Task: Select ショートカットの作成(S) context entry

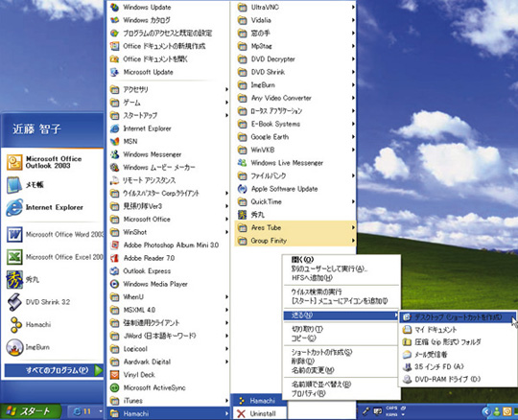Action: coord(341,352)
